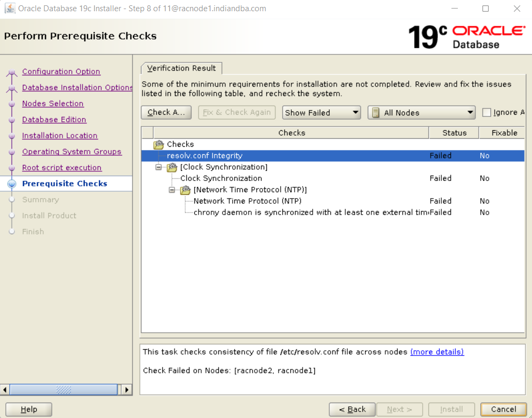Click the Nodes Selection step bullet
This screenshot has height=418, width=532.
coord(12,104)
